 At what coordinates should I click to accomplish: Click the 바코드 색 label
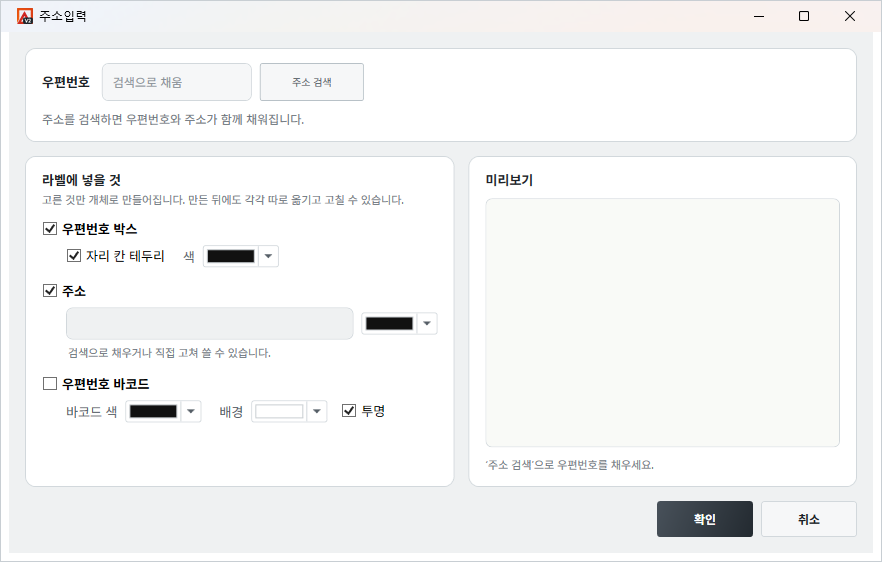92,411
